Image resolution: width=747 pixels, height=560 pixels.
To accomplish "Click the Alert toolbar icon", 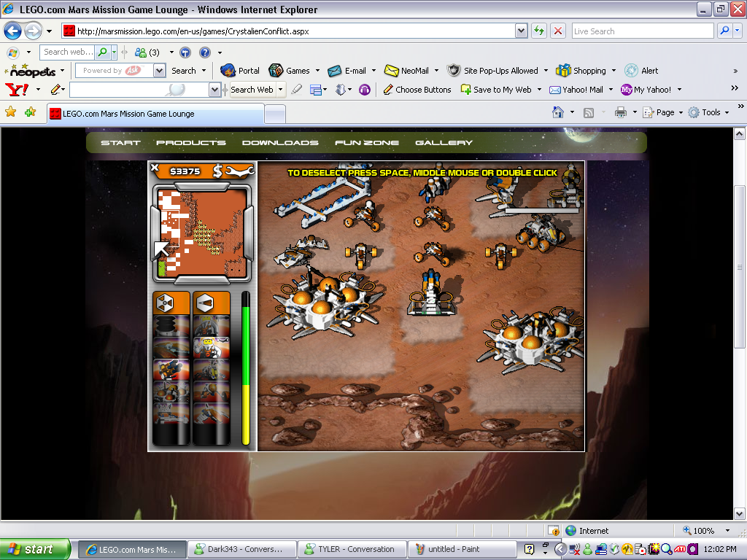I will [641, 71].
